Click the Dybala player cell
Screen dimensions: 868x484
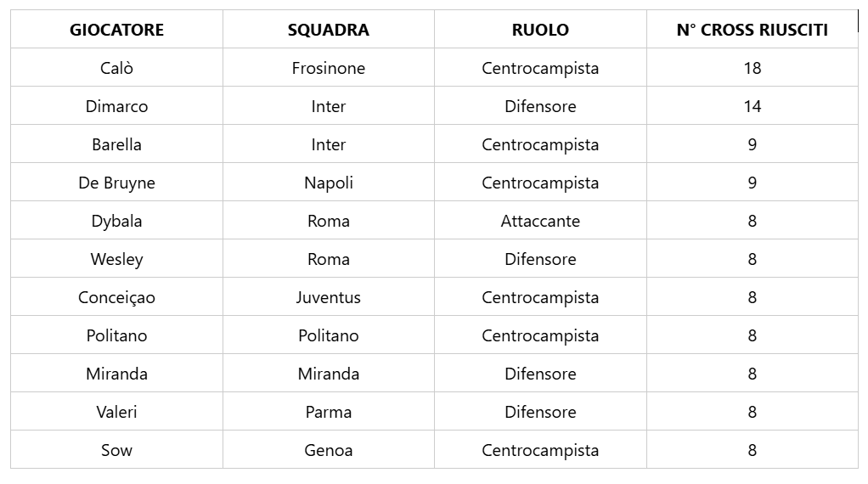pos(117,220)
